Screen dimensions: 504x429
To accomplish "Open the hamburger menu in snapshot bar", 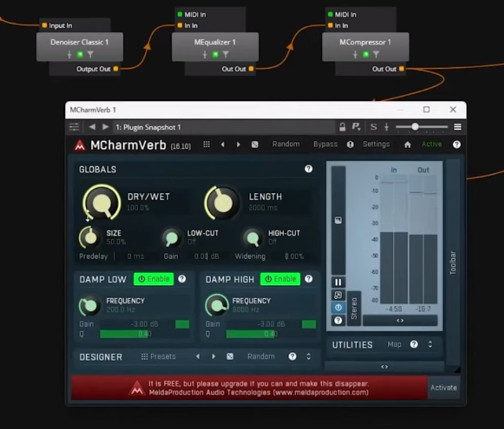I will 458,127.
